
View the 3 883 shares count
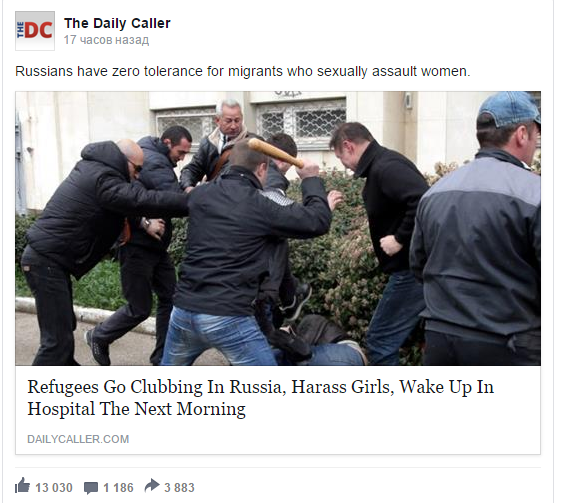[x=179, y=488]
